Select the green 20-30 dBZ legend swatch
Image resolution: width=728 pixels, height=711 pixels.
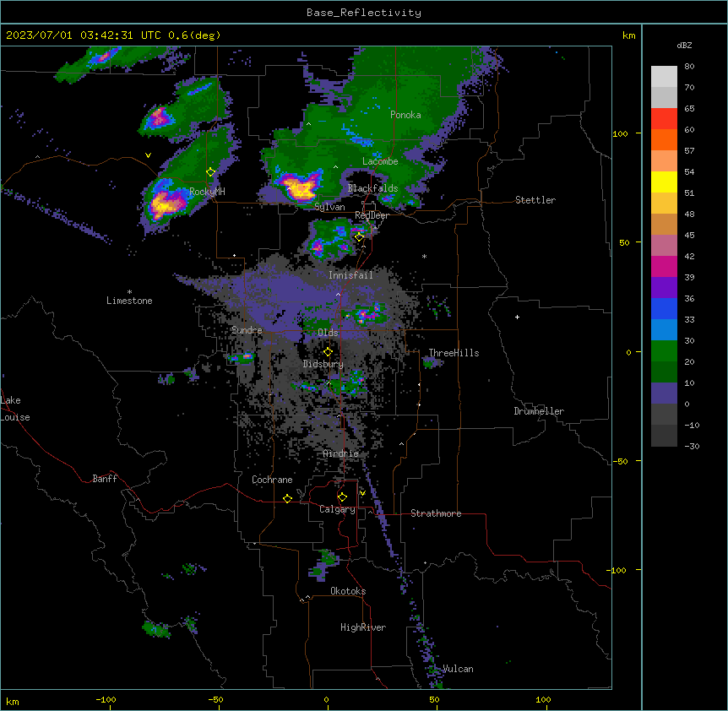(x=664, y=351)
